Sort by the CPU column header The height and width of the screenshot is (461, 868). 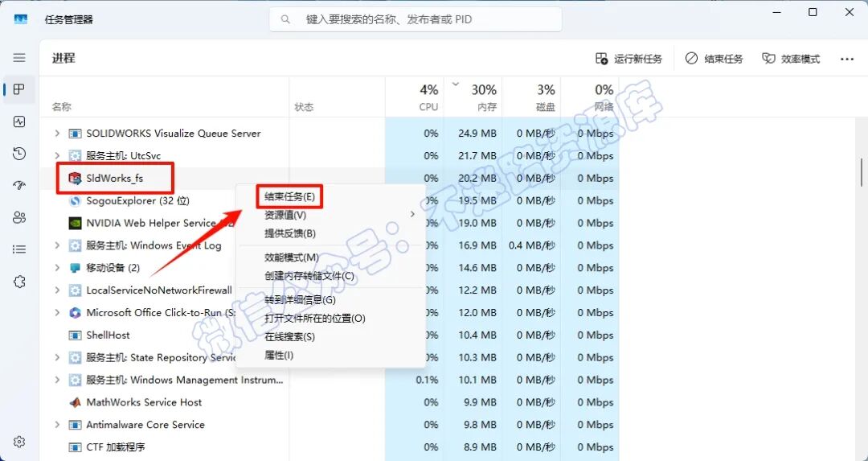coord(415,97)
